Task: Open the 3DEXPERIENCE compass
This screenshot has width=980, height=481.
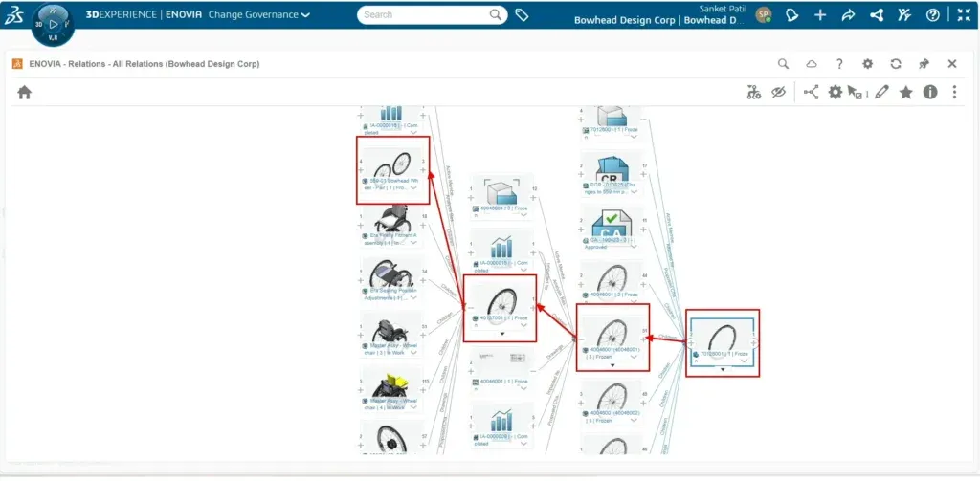Action: (54, 24)
